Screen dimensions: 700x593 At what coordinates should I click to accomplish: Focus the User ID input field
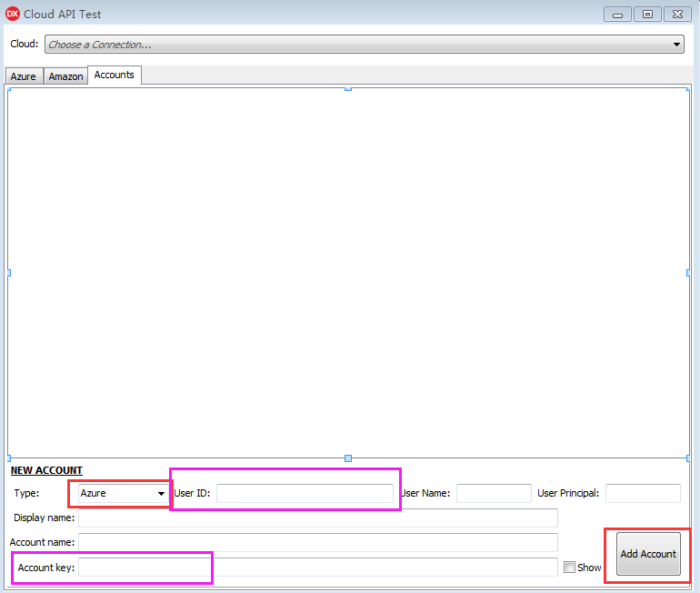[x=305, y=493]
